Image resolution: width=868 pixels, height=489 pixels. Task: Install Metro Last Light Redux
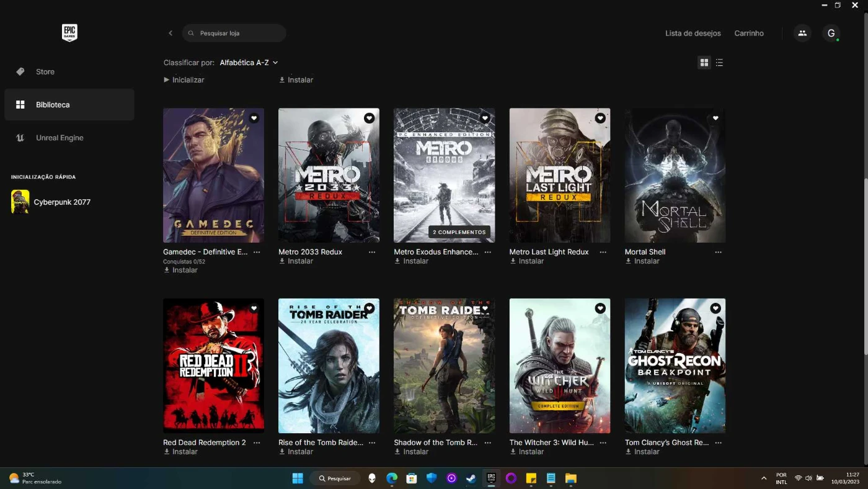[527, 261]
